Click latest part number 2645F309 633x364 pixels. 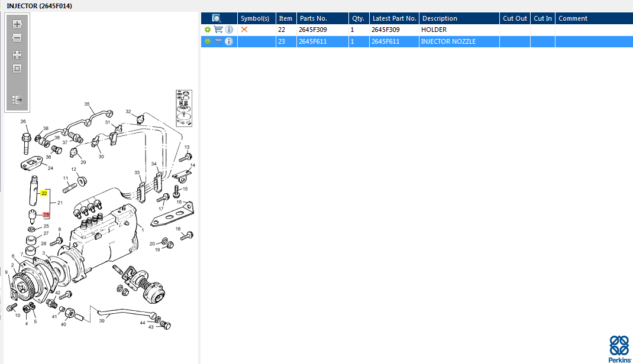[x=386, y=30]
